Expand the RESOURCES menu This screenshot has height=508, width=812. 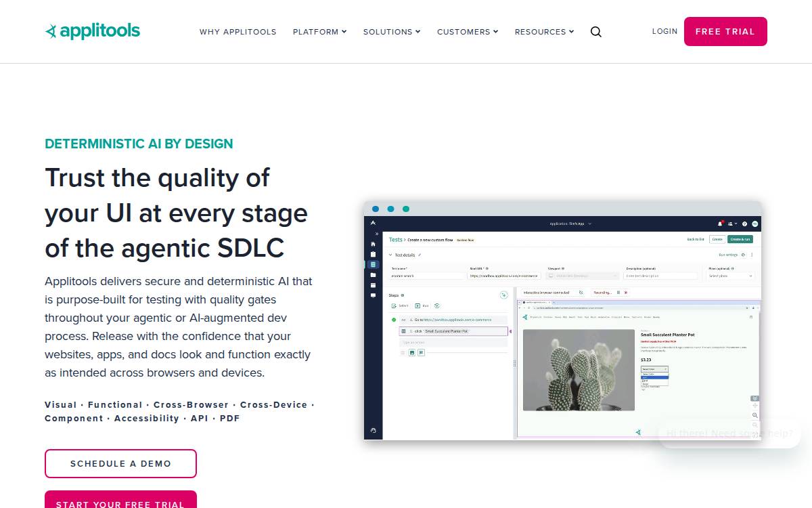[x=544, y=32]
